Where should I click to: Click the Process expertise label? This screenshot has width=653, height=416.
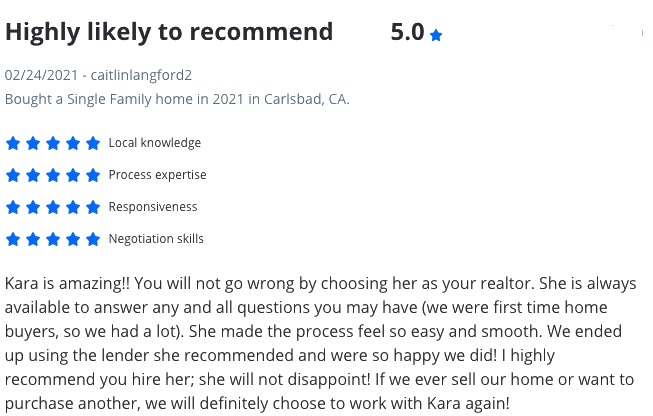tap(157, 175)
